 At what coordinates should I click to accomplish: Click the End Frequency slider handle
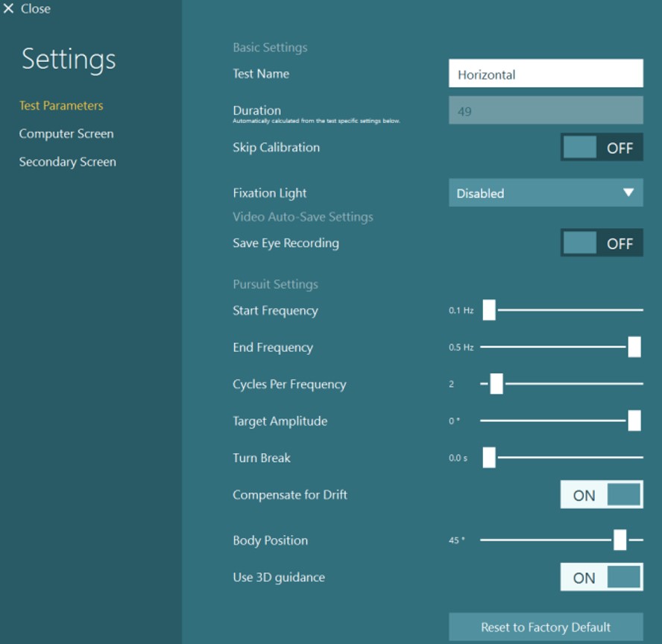[634, 347]
